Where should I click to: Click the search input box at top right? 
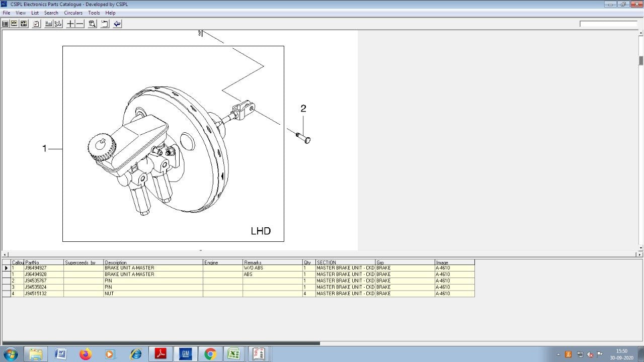pos(608,24)
